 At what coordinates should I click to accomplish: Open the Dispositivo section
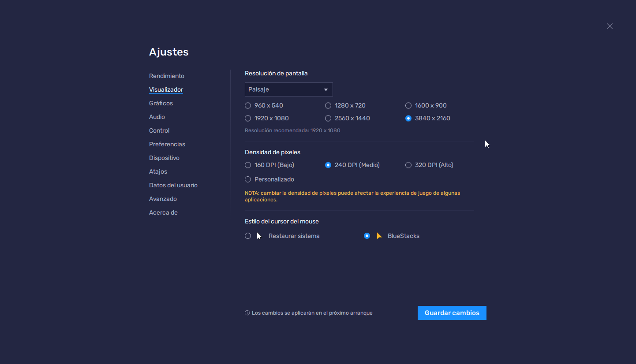pos(164,158)
